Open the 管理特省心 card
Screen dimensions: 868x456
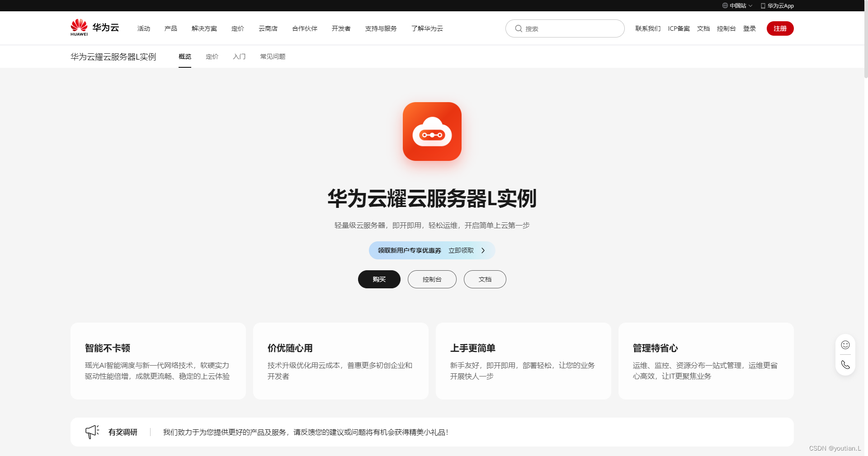706,361
